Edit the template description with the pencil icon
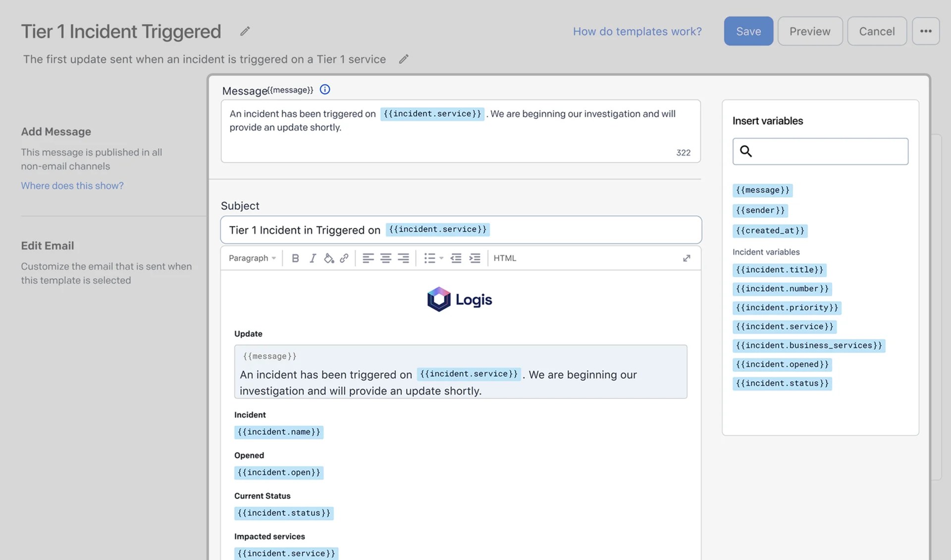Viewport: 951px width, 560px height. [x=403, y=59]
